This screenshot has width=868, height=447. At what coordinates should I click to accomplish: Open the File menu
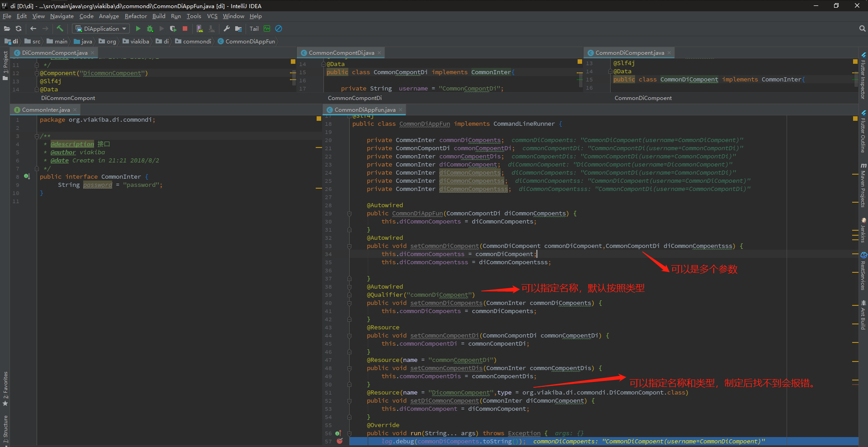pos(7,16)
